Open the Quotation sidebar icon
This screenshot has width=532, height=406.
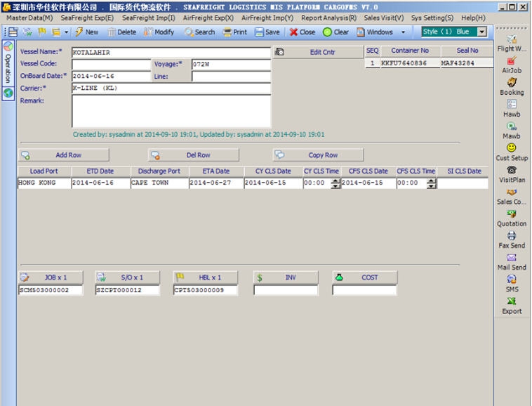512,214
